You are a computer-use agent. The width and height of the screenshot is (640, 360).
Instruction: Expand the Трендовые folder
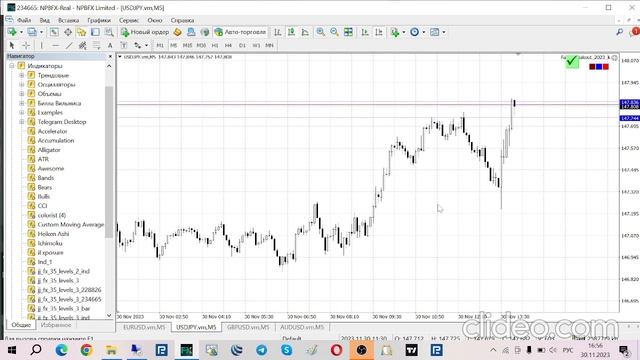[22, 75]
